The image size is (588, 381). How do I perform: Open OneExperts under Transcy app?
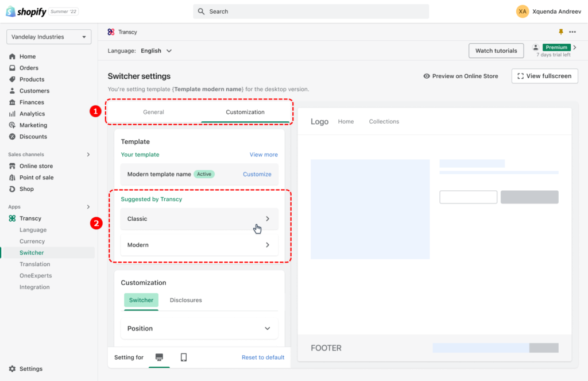[36, 275]
